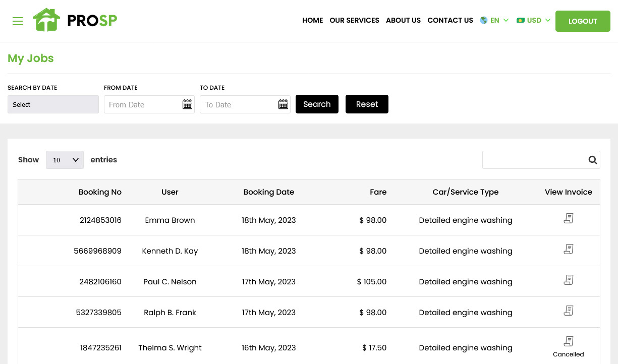618x364 pixels.
Task: Sort by Booking No column header
Action: click(x=100, y=192)
